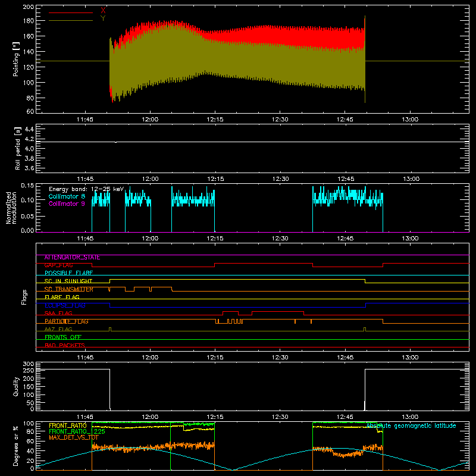Click the 200 tick on Pointing axis
Viewport: 476px width, 476px height.
click(29, 7)
